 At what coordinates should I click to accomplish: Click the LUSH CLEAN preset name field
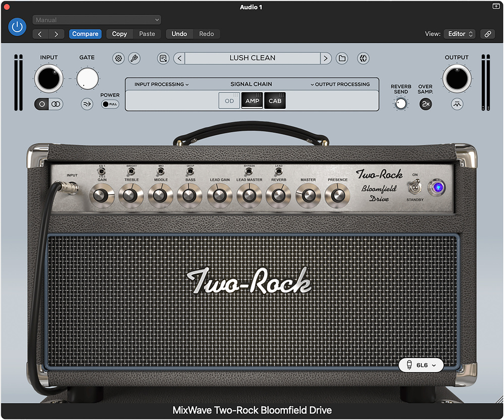[x=253, y=58]
